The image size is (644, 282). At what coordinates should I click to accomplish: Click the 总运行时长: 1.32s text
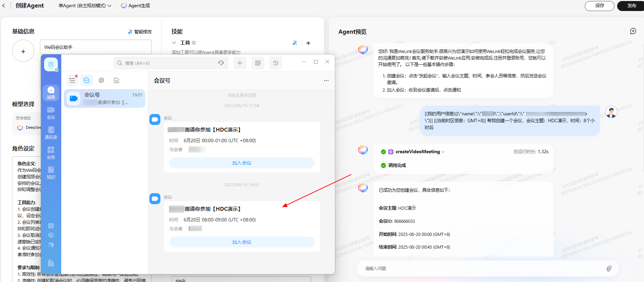point(531,152)
